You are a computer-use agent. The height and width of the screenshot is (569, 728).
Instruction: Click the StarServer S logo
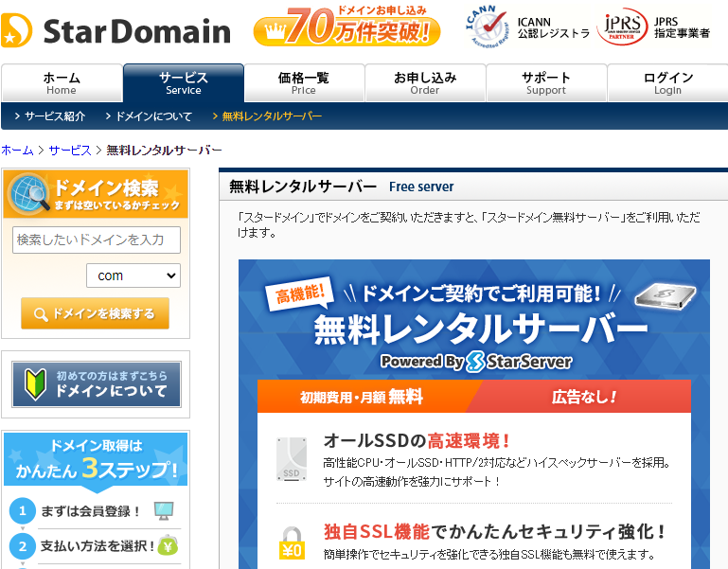tap(475, 362)
